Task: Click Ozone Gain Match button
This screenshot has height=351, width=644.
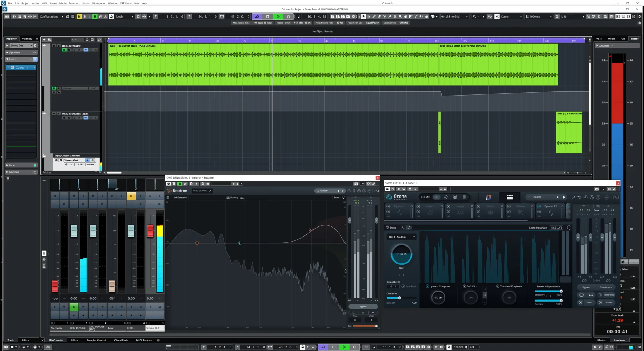Action: tap(606, 287)
